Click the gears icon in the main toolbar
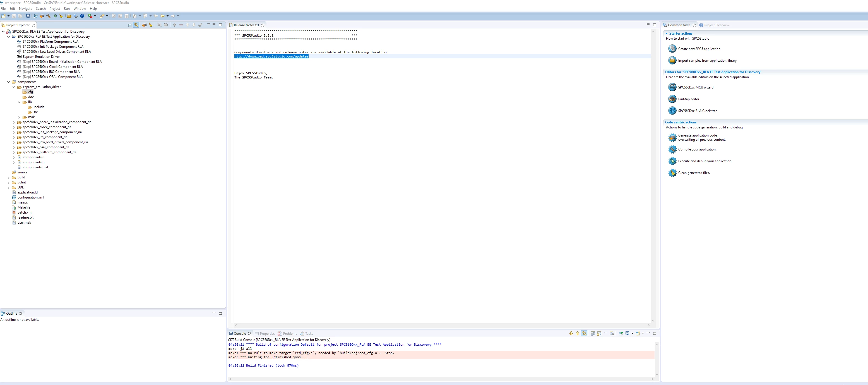The width and height of the screenshot is (868, 385). [x=76, y=16]
